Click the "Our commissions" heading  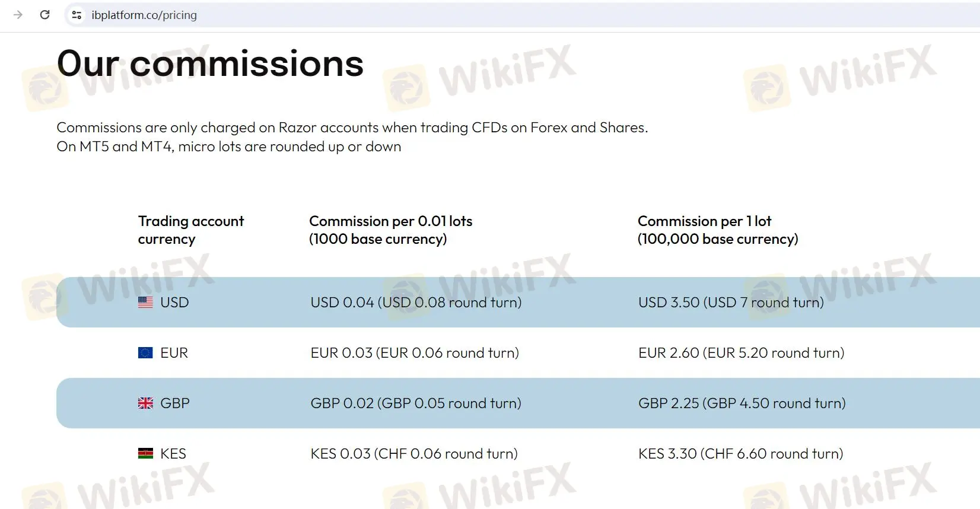pyautogui.click(x=210, y=63)
